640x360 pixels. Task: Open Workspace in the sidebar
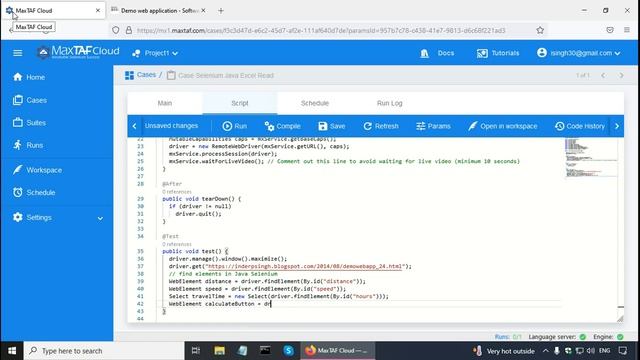pos(37,170)
